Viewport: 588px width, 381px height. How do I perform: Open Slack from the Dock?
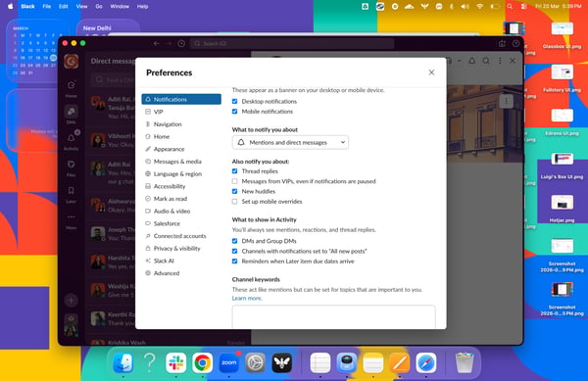click(175, 362)
